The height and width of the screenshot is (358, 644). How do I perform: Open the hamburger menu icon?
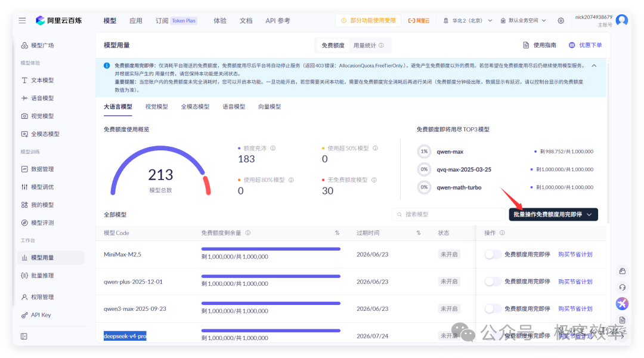tap(22, 20)
